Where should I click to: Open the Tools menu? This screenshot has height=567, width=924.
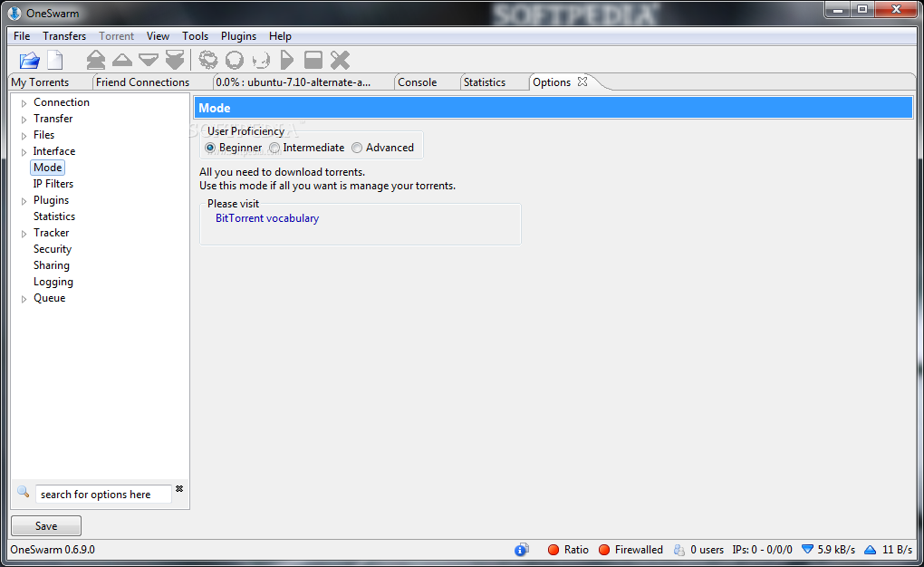(x=195, y=36)
